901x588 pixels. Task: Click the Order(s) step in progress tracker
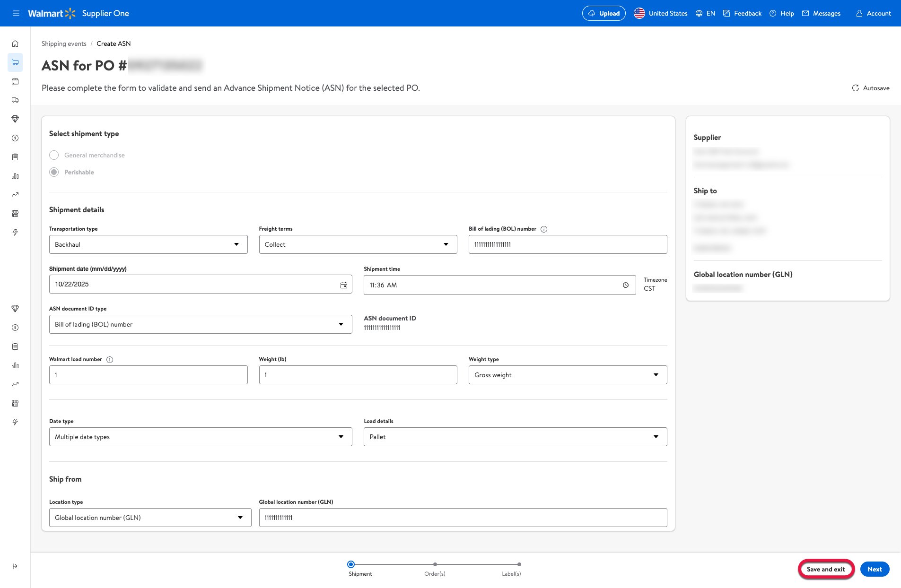click(435, 564)
